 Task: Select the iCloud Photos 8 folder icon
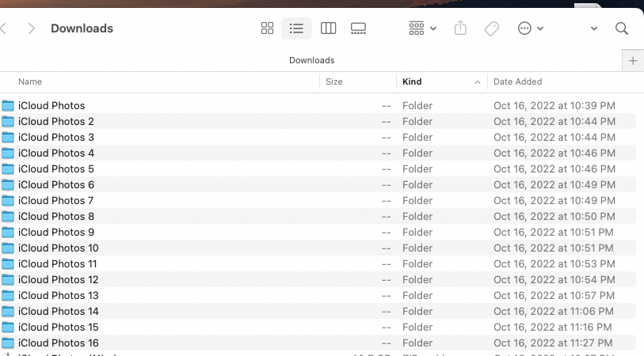[8, 216]
